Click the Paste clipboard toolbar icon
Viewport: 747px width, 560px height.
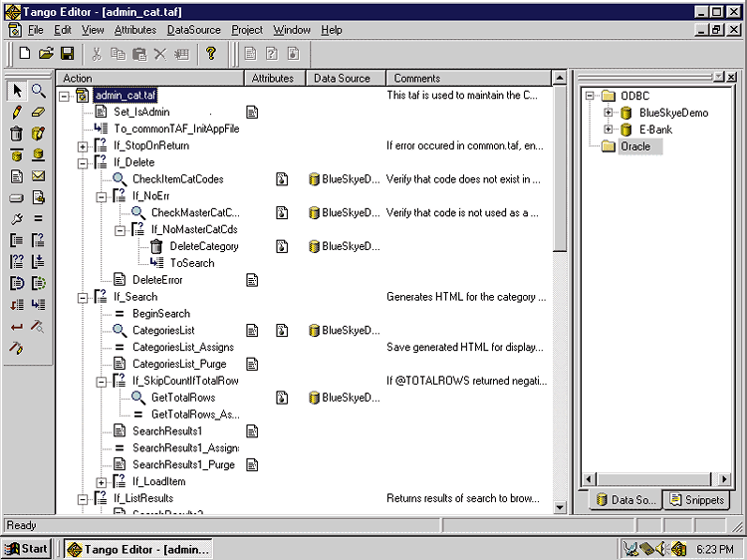(139, 54)
